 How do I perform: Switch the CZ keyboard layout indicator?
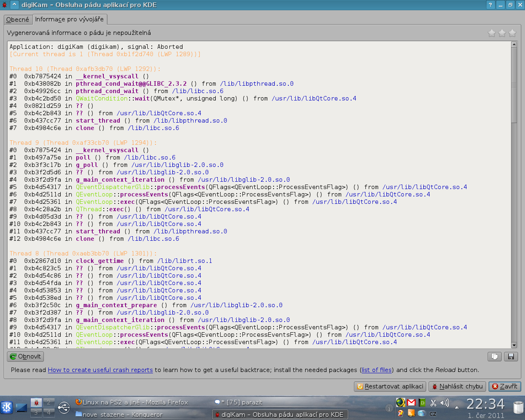[433, 414]
